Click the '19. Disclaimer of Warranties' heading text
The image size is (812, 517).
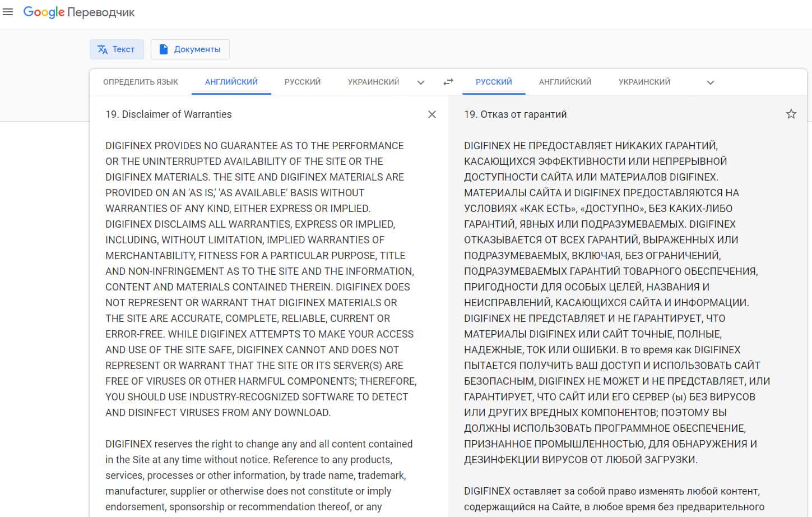click(x=169, y=114)
